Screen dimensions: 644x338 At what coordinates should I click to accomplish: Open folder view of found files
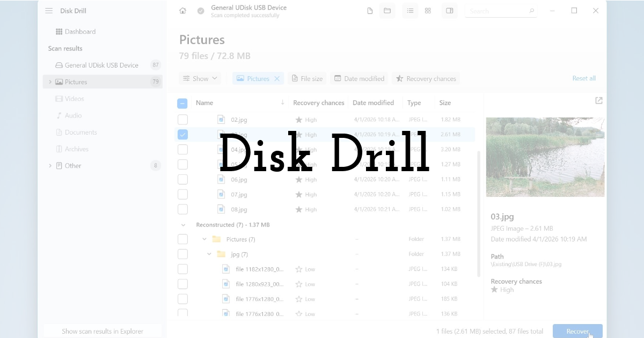pyautogui.click(x=387, y=11)
